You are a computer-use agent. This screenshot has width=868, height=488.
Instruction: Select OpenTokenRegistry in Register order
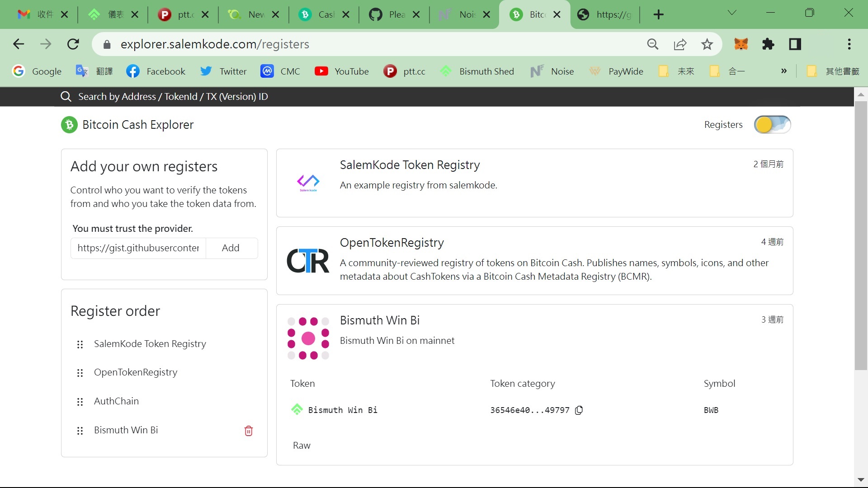136,372
